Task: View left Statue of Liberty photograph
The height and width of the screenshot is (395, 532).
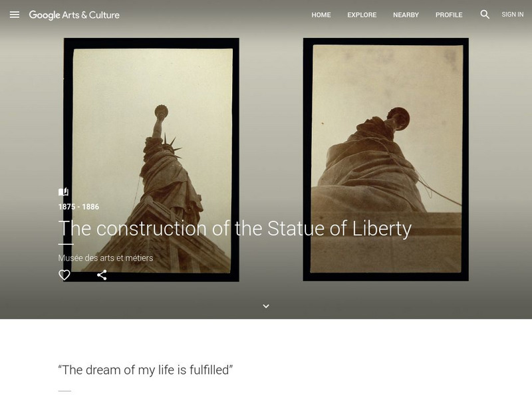Action: coord(152,160)
